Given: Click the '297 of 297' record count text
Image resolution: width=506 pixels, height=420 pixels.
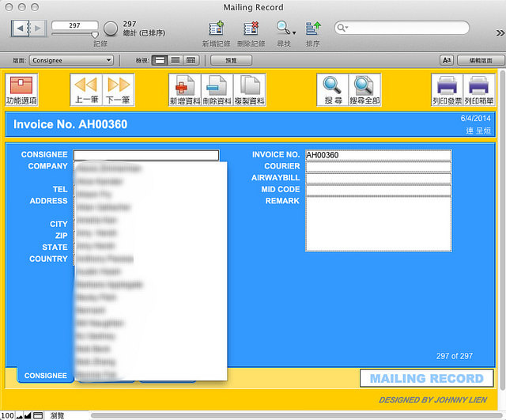Looking at the screenshot, I should (455, 356).
